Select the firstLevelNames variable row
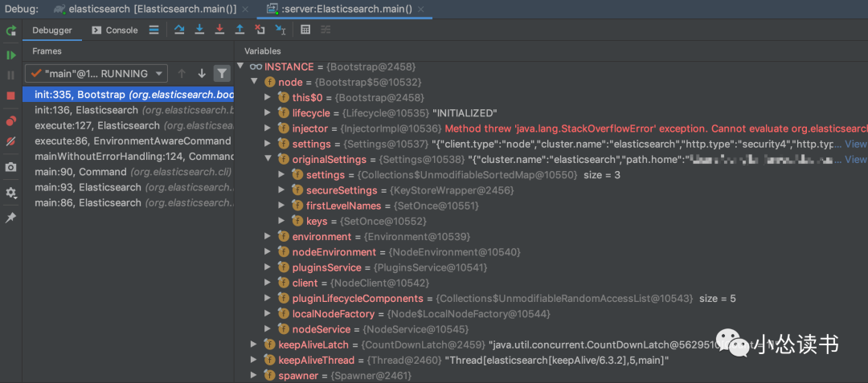868x383 pixels. (x=551, y=206)
